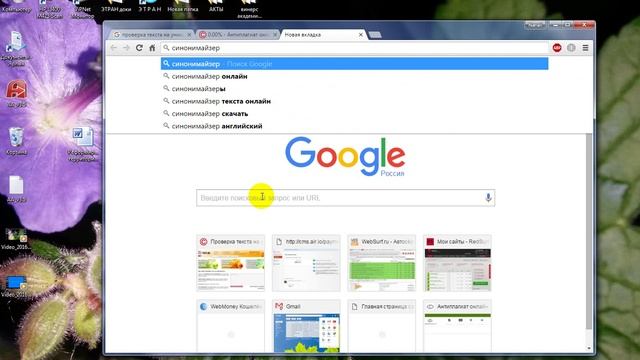Select the upper Video_2016 desktop file
The width and height of the screenshot is (640, 360).
[x=16, y=239]
